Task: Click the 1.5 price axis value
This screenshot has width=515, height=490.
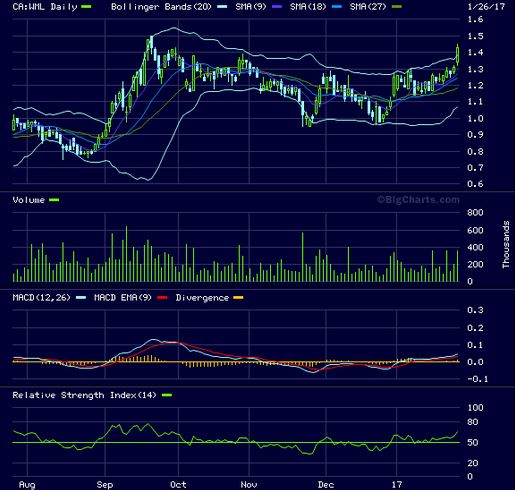Action: point(475,36)
